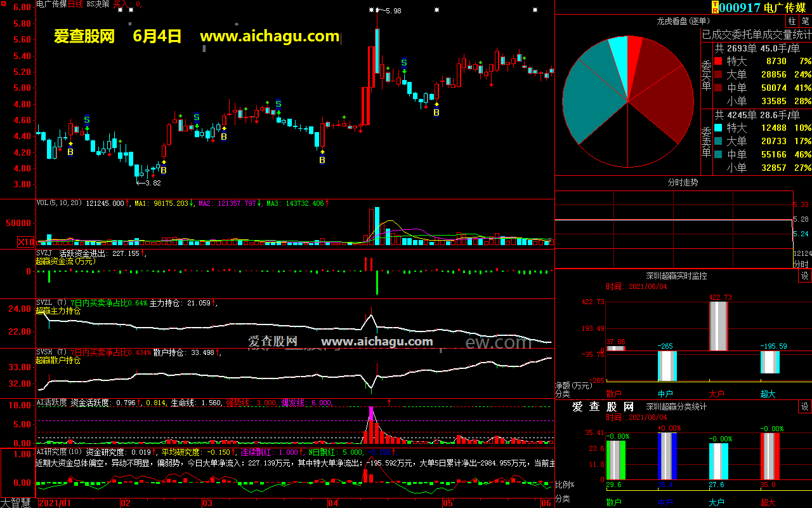
Task: Click the MA2: 121357.797 value
Action: [x=227, y=204]
